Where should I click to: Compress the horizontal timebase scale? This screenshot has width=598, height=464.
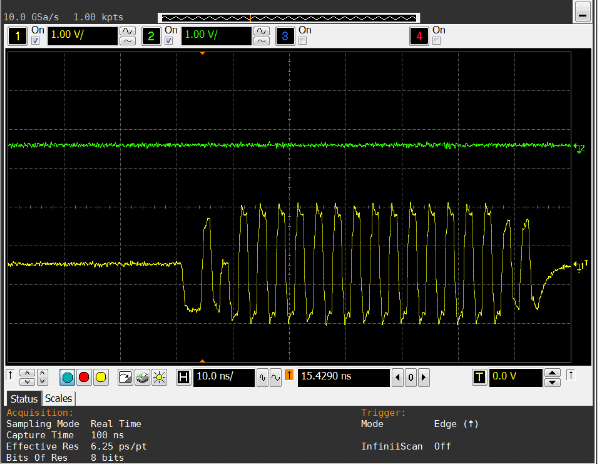click(x=262, y=377)
